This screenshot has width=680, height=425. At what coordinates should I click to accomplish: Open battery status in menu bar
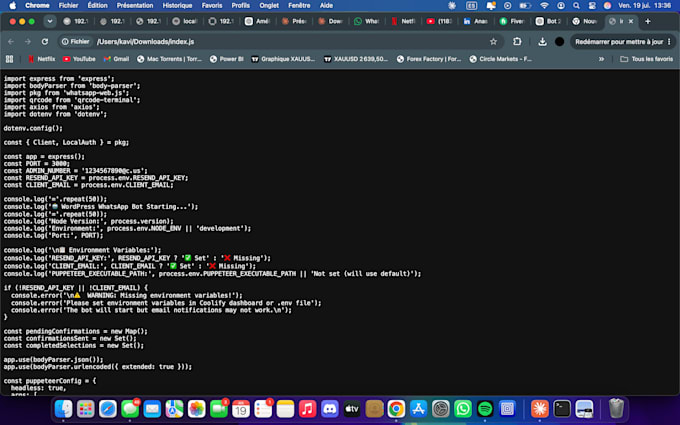pyautogui.click(x=525, y=6)
